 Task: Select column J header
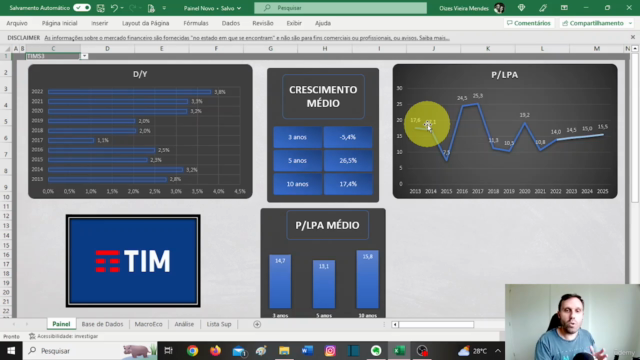coord(433,49)
